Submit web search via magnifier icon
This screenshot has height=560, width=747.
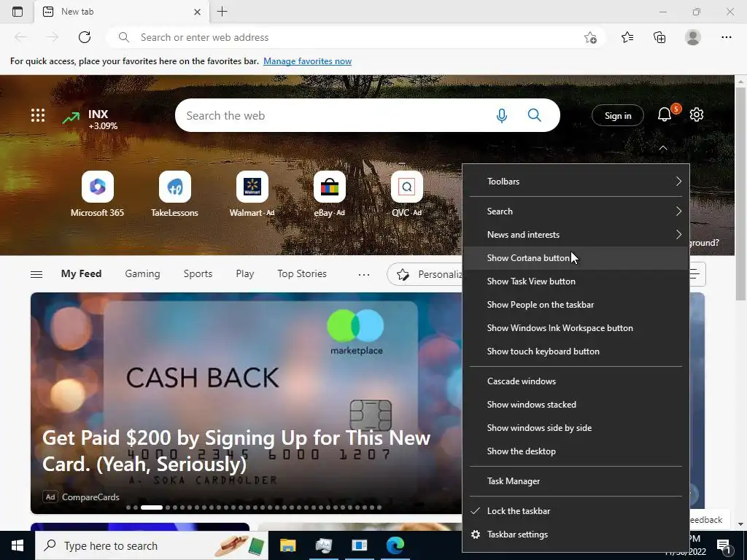tap(535, 115)
